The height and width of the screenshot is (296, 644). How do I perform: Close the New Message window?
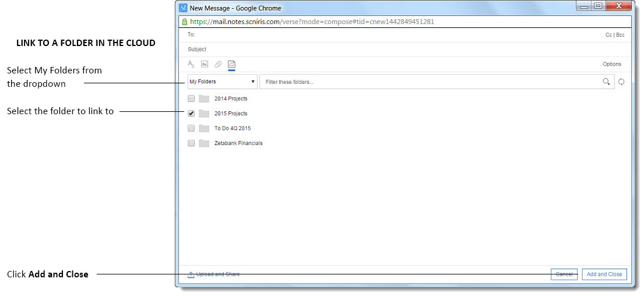coord(619,6)
